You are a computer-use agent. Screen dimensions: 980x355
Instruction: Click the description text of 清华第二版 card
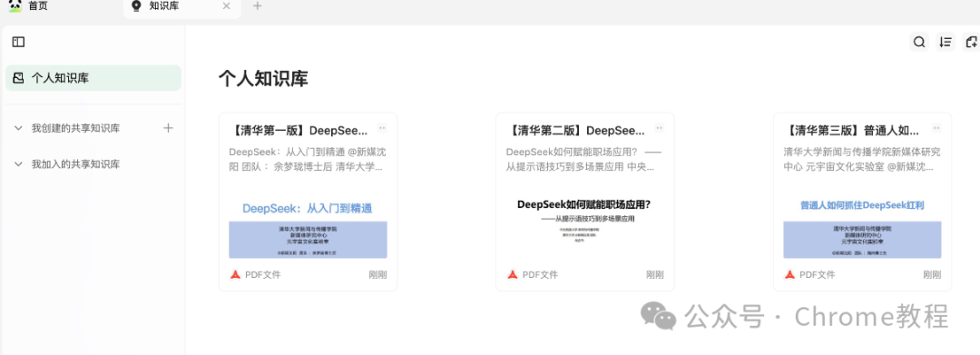583,160
